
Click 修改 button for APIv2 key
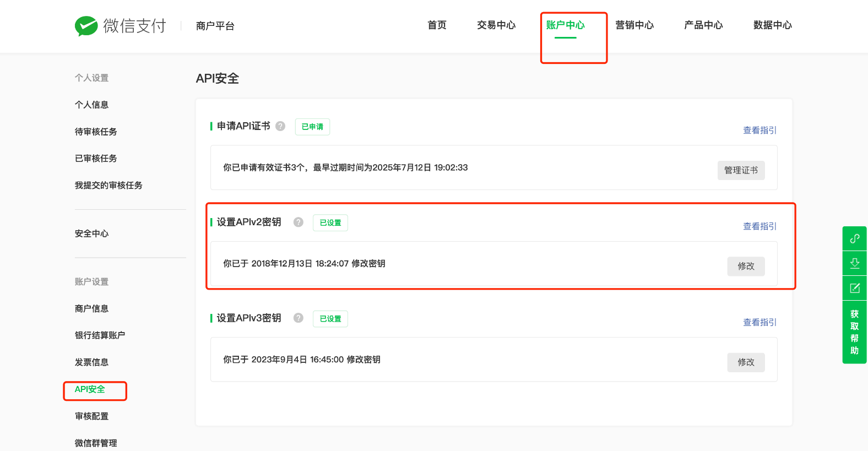(746, 266)
